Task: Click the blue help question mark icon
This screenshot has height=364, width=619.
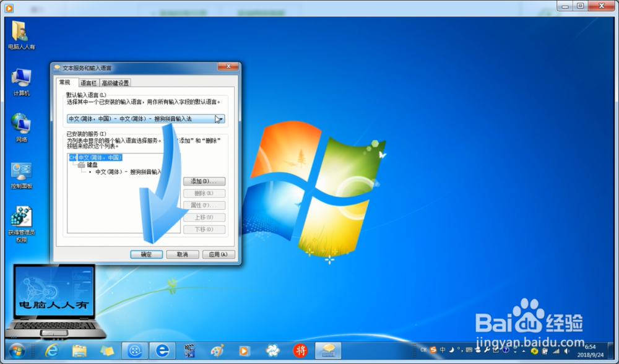Action: pyautogui.click(x=505, y=350)
